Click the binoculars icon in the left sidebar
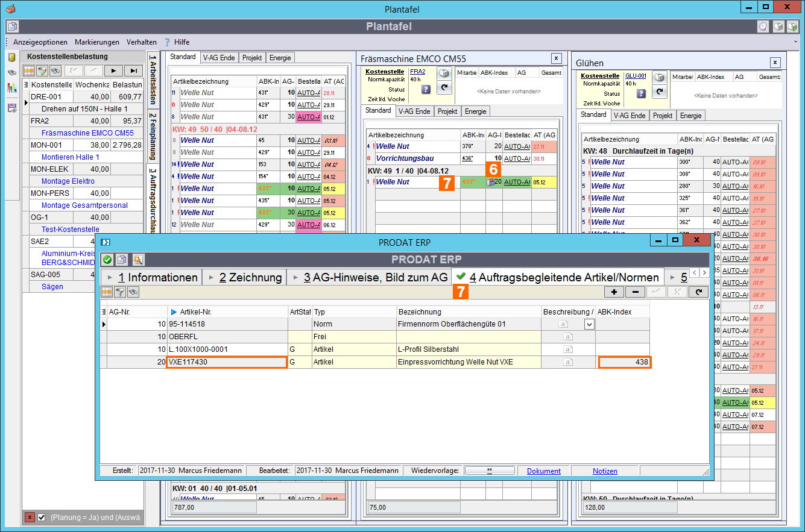 coord(11,72)
